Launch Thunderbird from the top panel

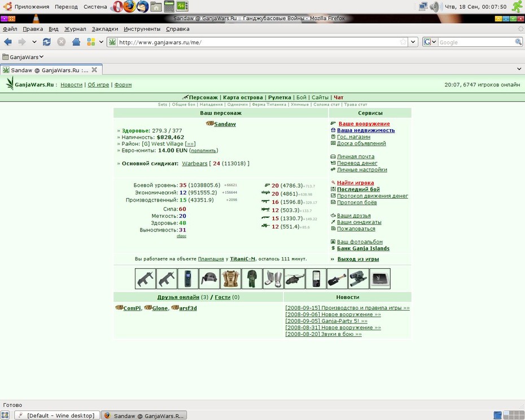(x=143, y=6)
